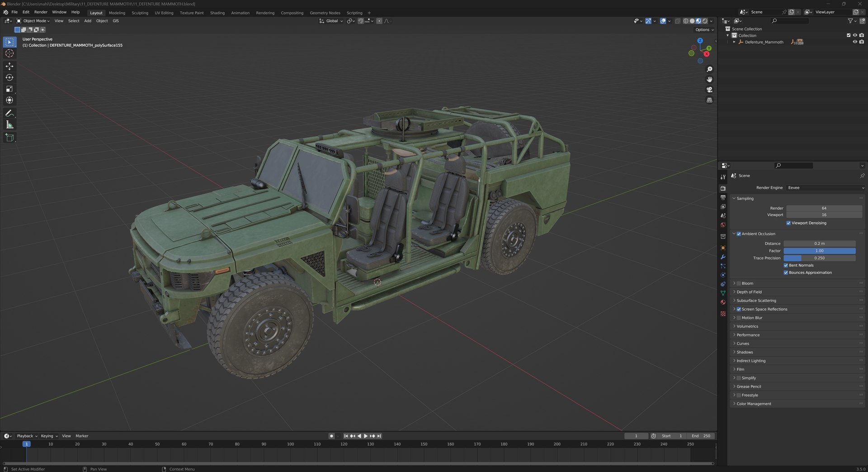Activate the Transform tool
This screenshot has width=868, height=472.
click(9, 100)
